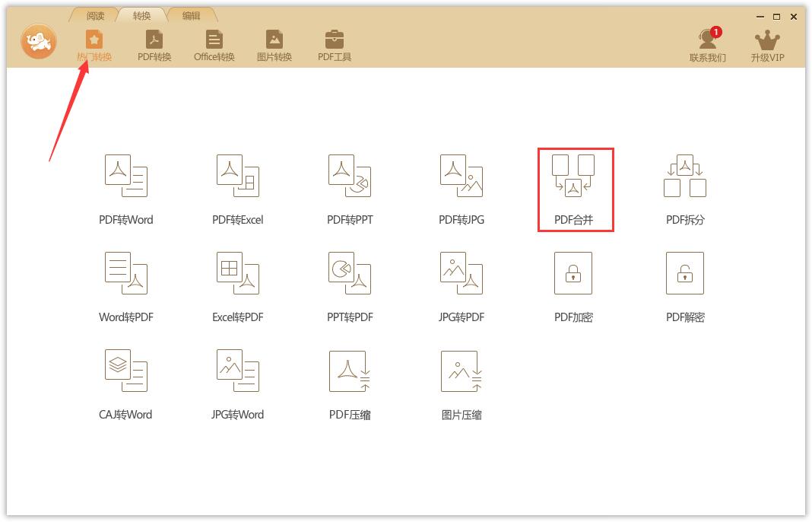Launch the 图片压缩 image compression tool
Viewport: 812px width, 522px height.
point(460,384)
